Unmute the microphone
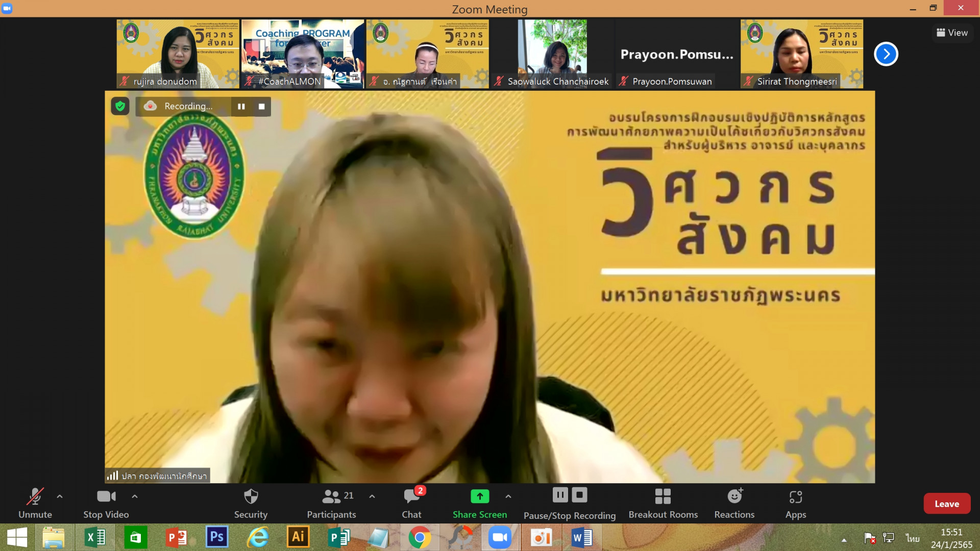The image size is (980, 551). tap(35, 504)
